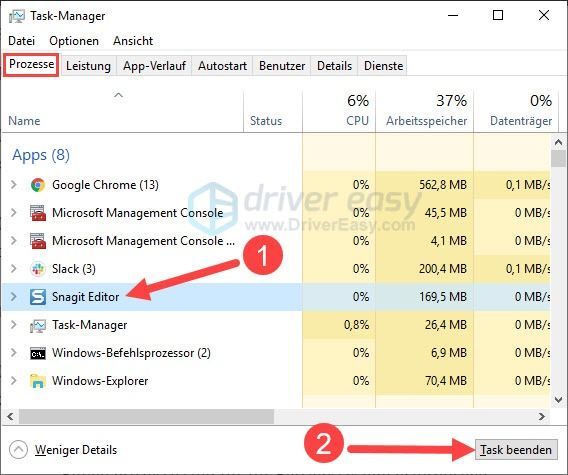The height and width of the screenshot is (475, 568).
Task: Select the Apps (8) group header
Action: 41,155
